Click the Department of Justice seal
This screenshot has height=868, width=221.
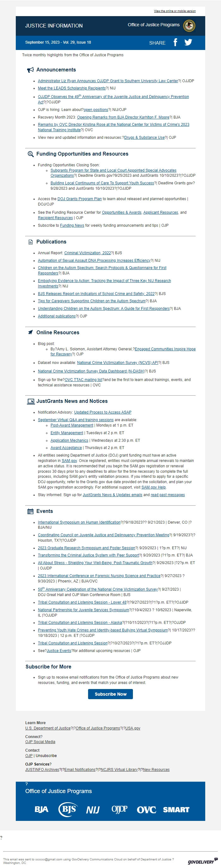coord(189,26)
